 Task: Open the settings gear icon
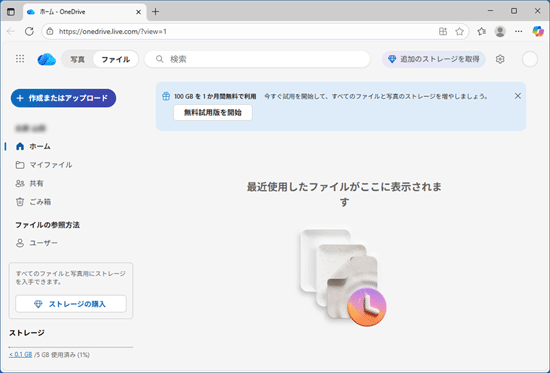(x=500, y=59)
